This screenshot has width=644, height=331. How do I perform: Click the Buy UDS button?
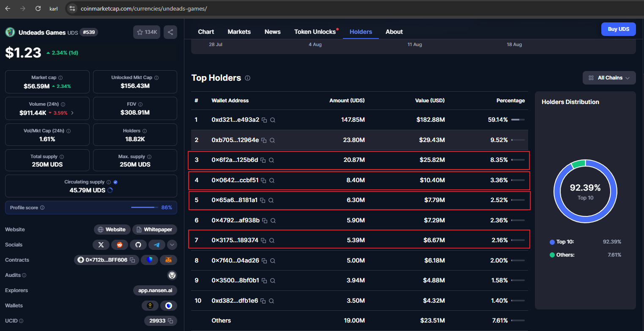click(x=618, y=29)
